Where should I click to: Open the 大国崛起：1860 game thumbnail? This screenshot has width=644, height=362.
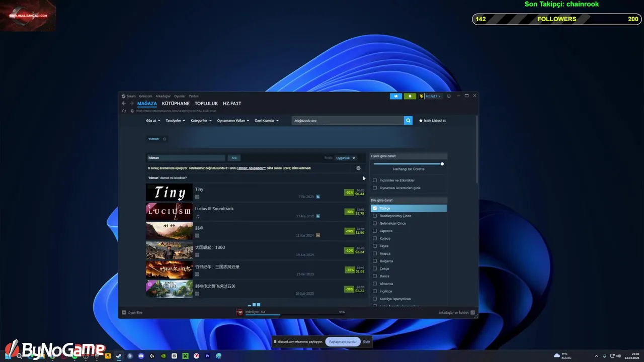[x=169, y=250]
